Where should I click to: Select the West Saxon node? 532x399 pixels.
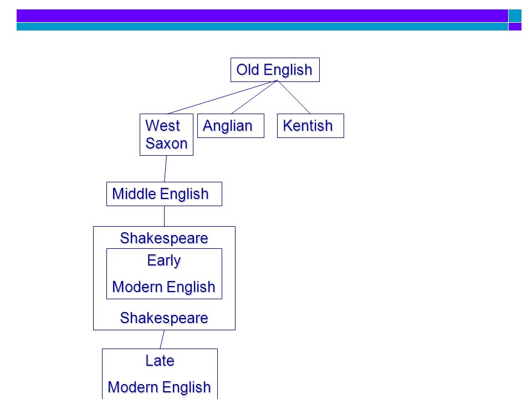coord(166,135)
